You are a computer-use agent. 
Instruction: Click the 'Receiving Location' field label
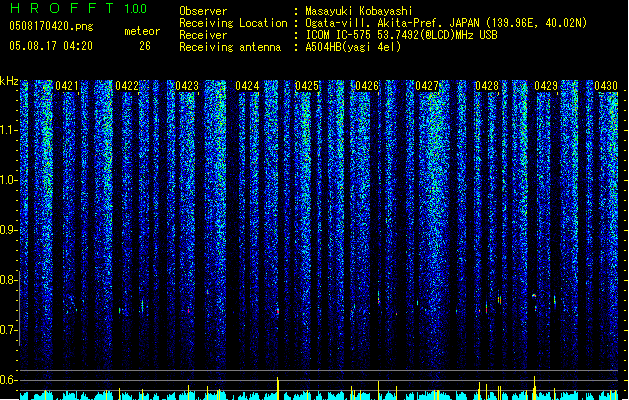click(x=233, y=23)
